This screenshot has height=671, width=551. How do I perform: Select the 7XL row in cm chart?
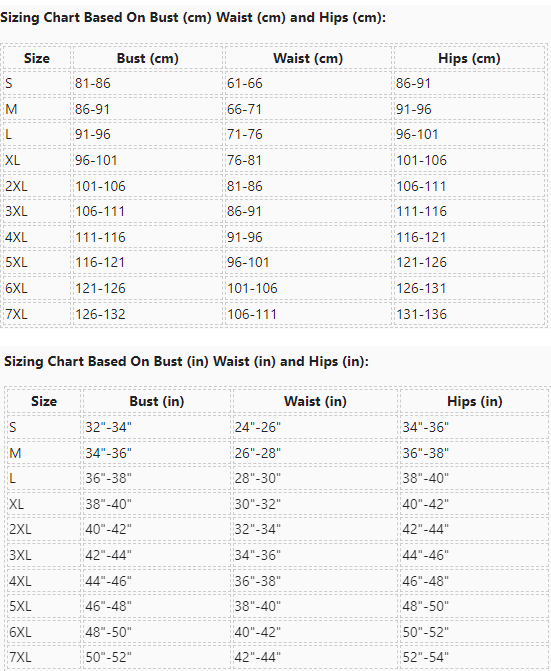[x=274, y=314]
